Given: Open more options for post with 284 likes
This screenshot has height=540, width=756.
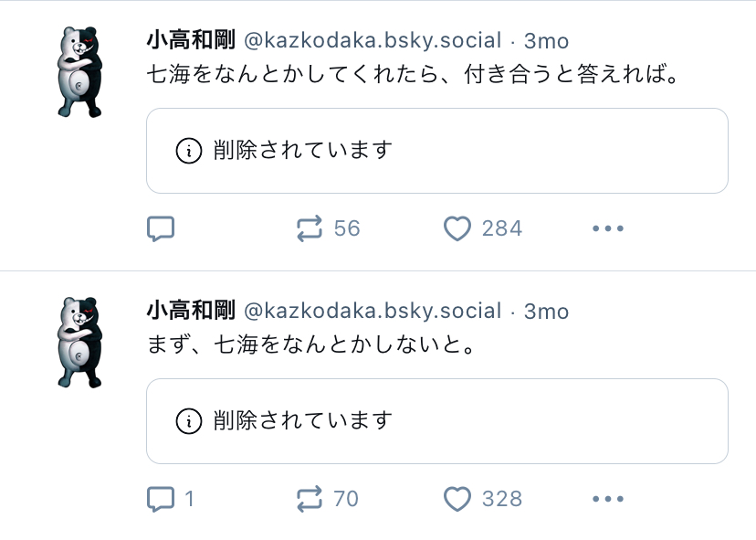Looking at the screenshot, I should coord(608,228).
